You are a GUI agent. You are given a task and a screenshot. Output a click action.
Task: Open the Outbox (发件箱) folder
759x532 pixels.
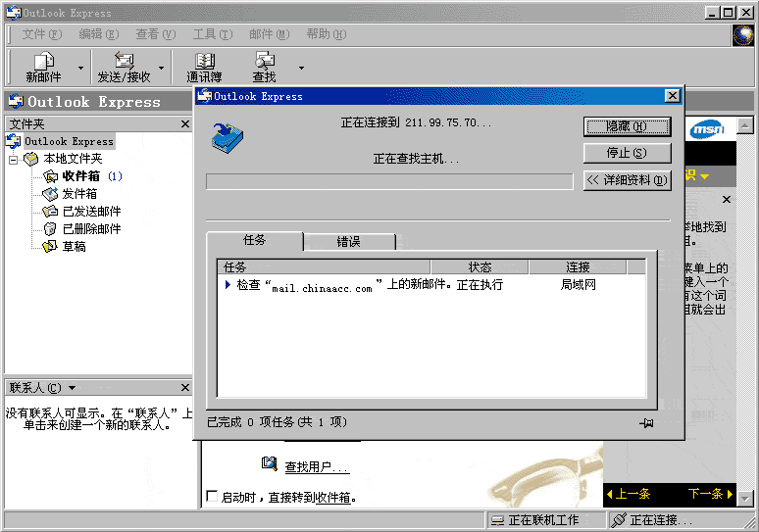(79, 194)
